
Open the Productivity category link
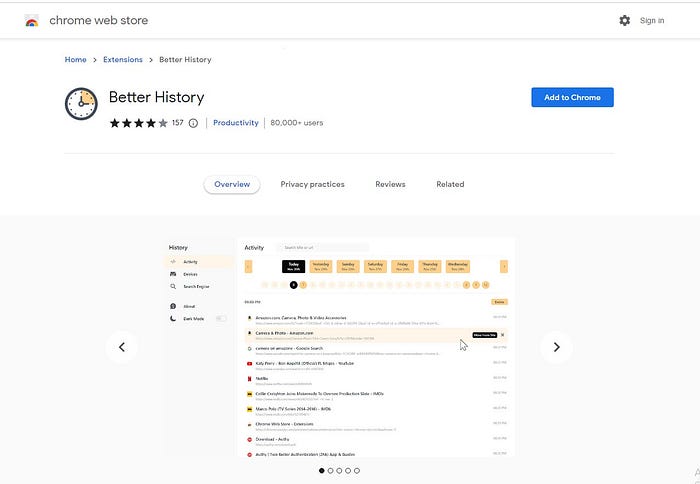pyautogui.click(x=236, y=123)
